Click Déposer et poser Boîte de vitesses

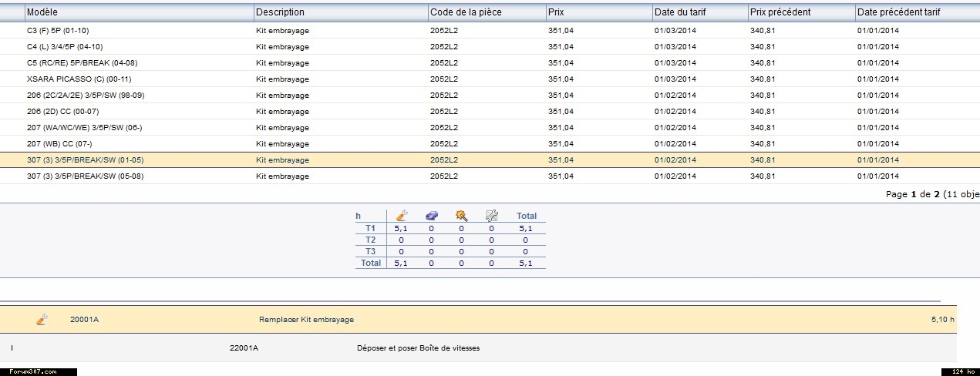click(418, 348)
